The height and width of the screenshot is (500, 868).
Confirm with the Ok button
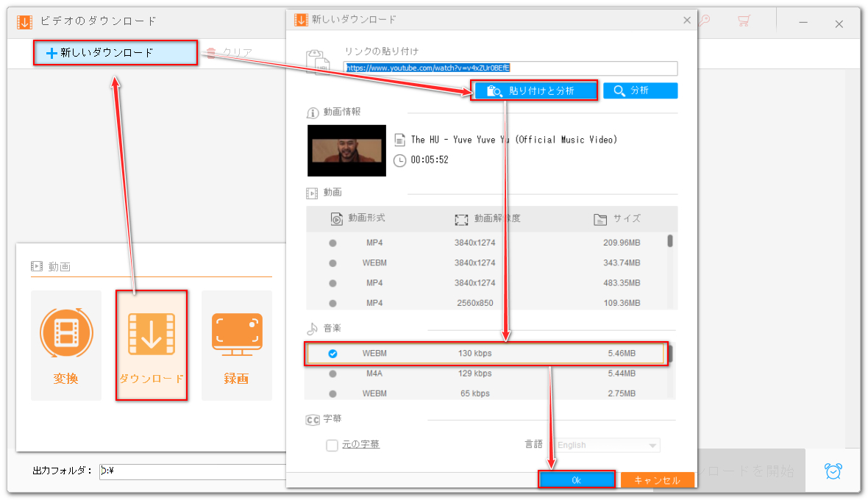[x=577, y=479]
